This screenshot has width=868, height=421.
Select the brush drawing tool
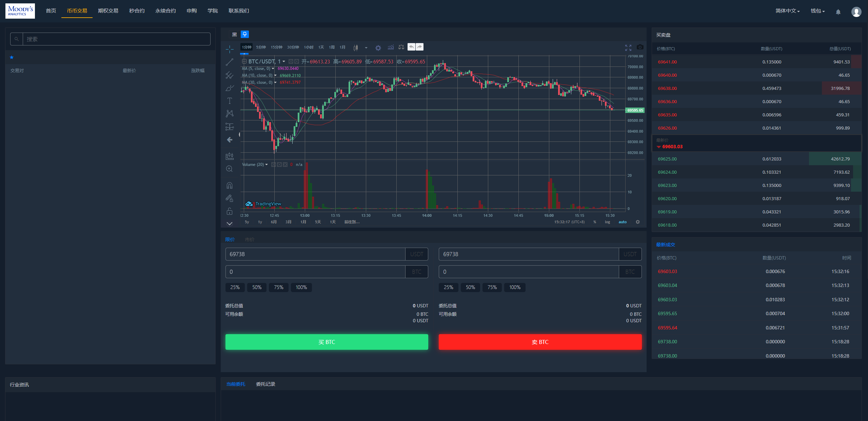pos(230,88)
